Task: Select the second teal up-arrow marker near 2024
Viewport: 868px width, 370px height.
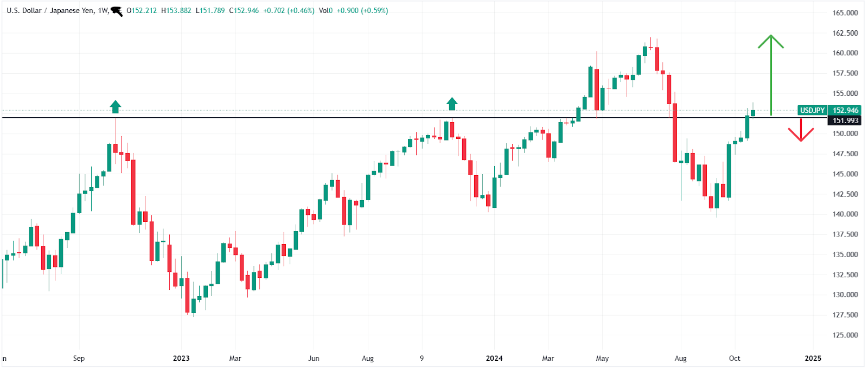Action: [x=452, y=104]
